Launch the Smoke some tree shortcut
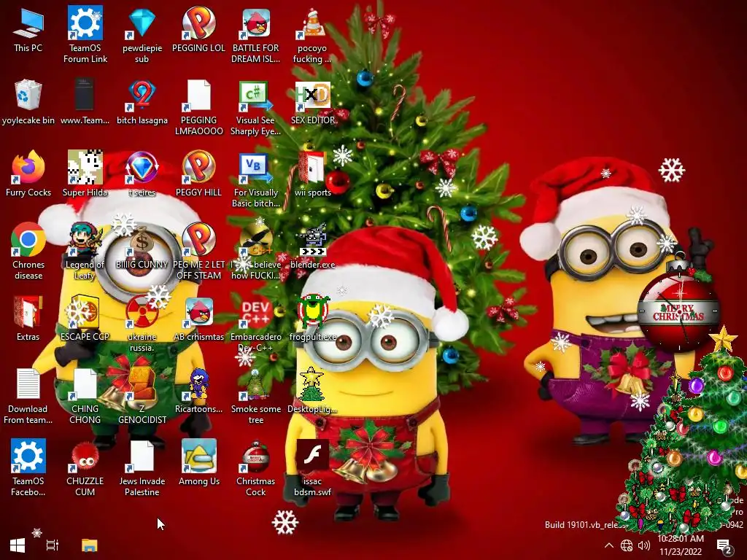The image size is (747, 560). pos(256,396)
